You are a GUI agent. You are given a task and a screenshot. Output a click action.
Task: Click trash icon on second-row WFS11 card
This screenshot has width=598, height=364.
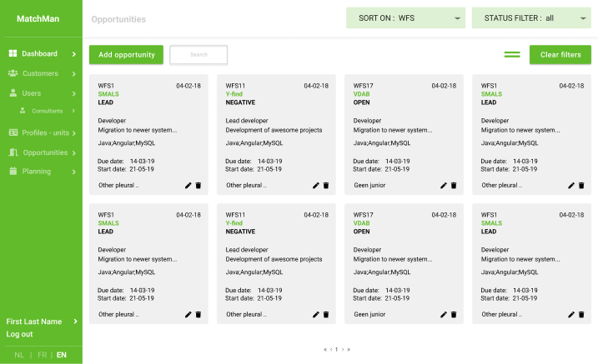coord(326,315)
